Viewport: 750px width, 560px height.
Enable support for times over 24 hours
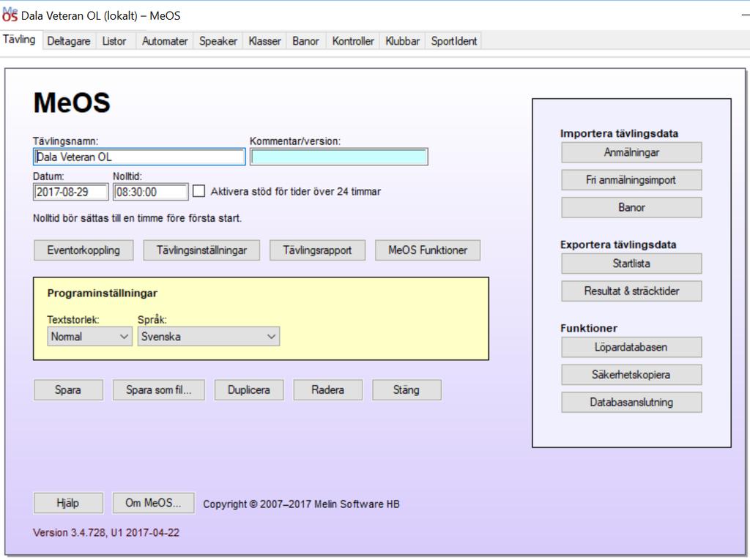coord(199,191)
